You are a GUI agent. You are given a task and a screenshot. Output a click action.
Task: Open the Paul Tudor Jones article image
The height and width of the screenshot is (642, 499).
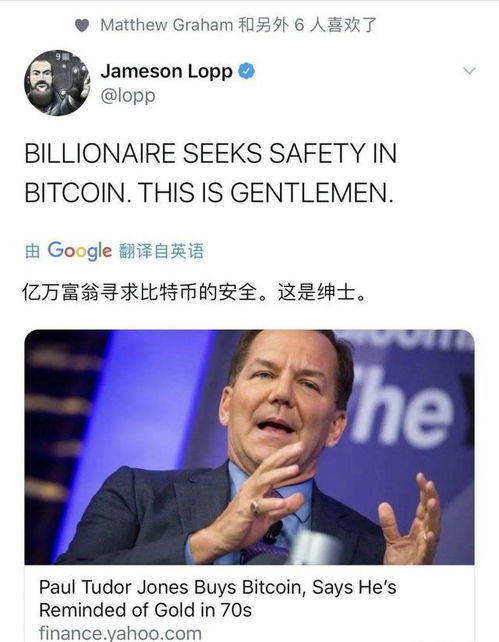(x=249, y=447)
